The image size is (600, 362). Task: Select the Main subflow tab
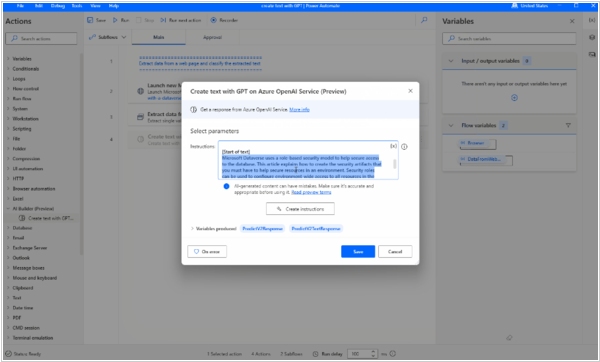tap(159, 37)
